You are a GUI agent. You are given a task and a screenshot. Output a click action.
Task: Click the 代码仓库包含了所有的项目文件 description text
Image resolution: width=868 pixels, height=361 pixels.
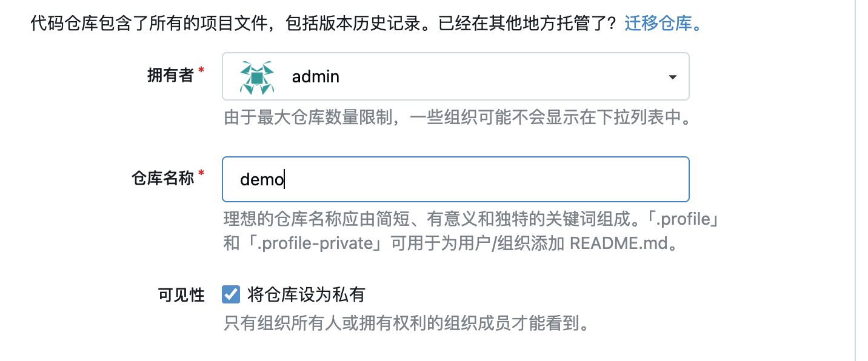coord(324,25)
